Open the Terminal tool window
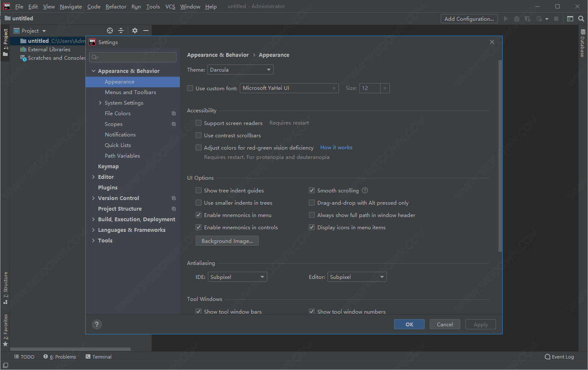The width and height of the screenshot is (588, 370). tap(98, 357)
